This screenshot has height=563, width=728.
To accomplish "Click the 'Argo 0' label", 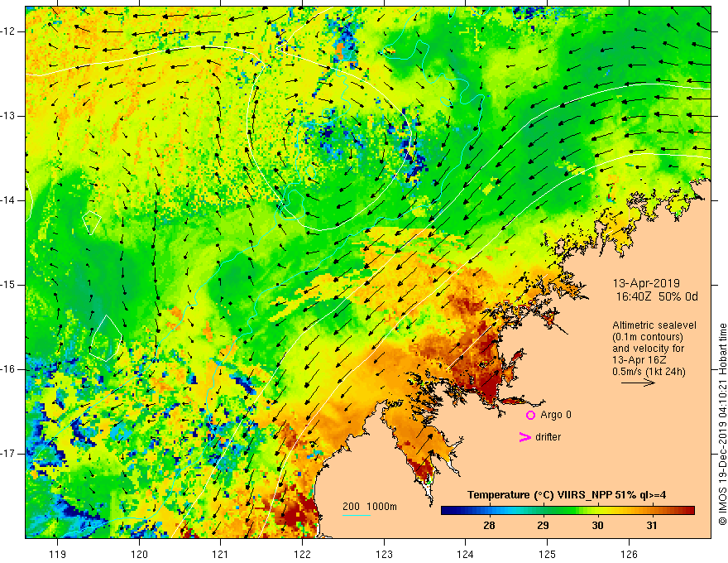I will pos(556,415).
